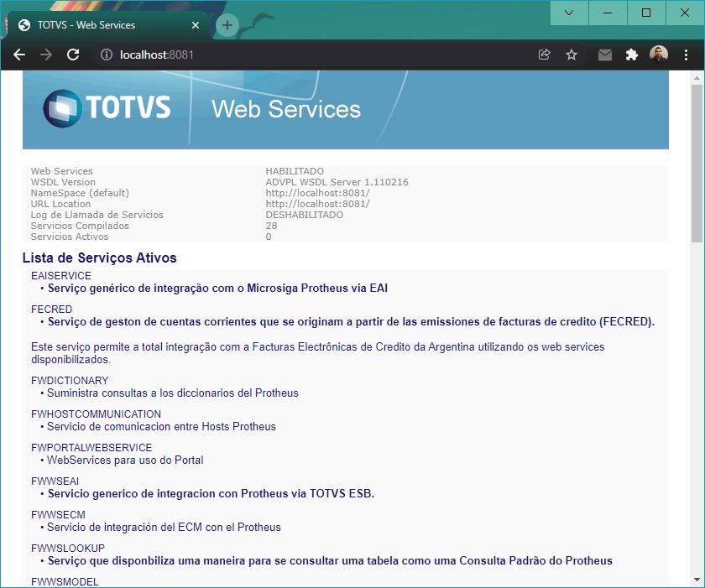705x588 pixels.
Task: Click the page scrollbar up arrow
Action: pos(697,78)
